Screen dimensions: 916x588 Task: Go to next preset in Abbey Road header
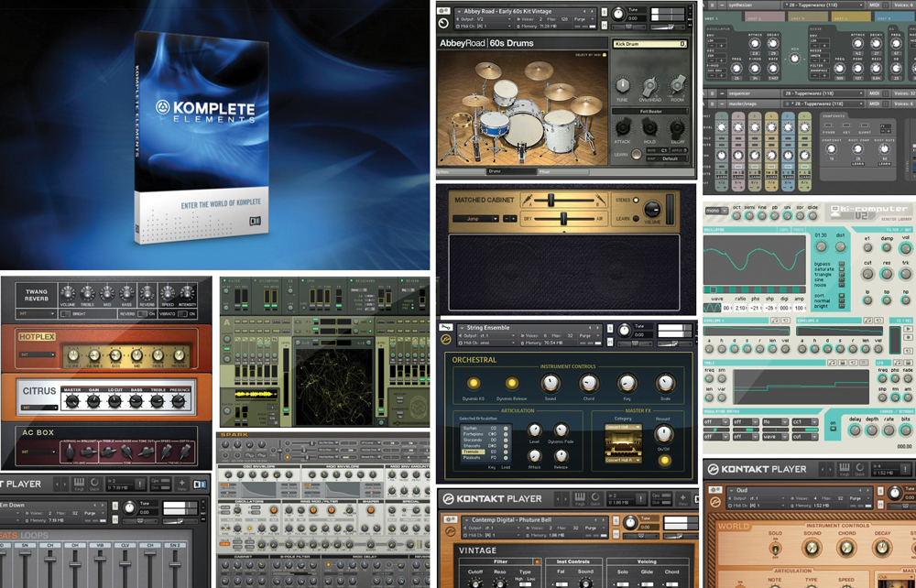[x=593, y=11]
